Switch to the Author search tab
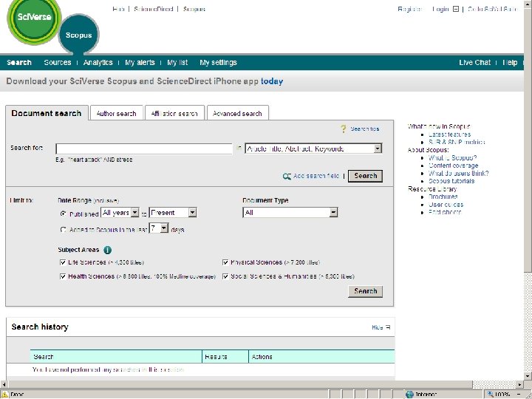Screen dimensions: 532x399 click(117, 114)
